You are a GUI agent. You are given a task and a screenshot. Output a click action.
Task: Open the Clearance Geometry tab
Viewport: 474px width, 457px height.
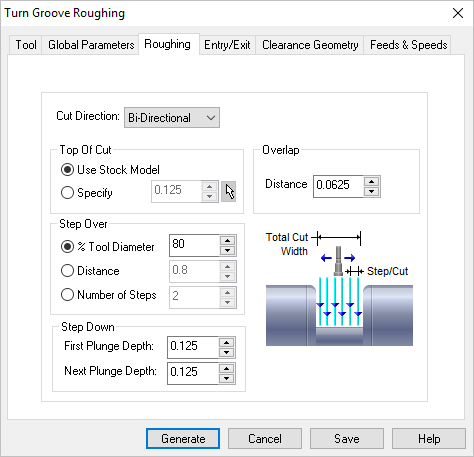[310, 45]
